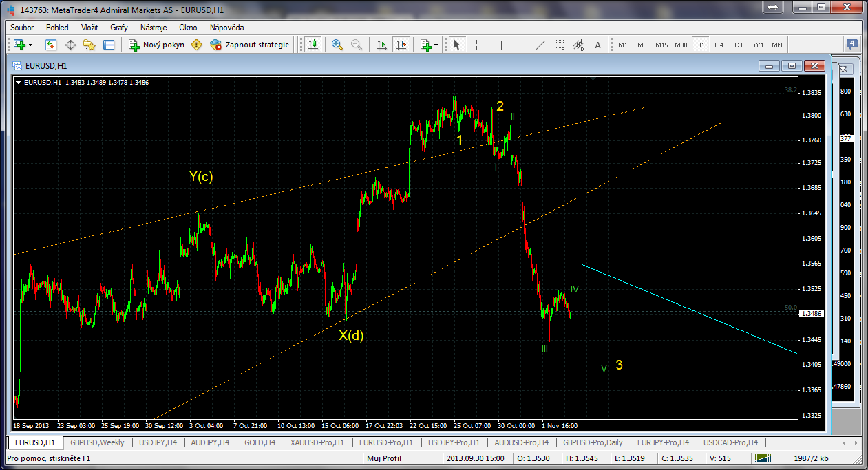This screenshot has height=470, width=868.
Task: Open the Soubor menu
Action: 22,28
